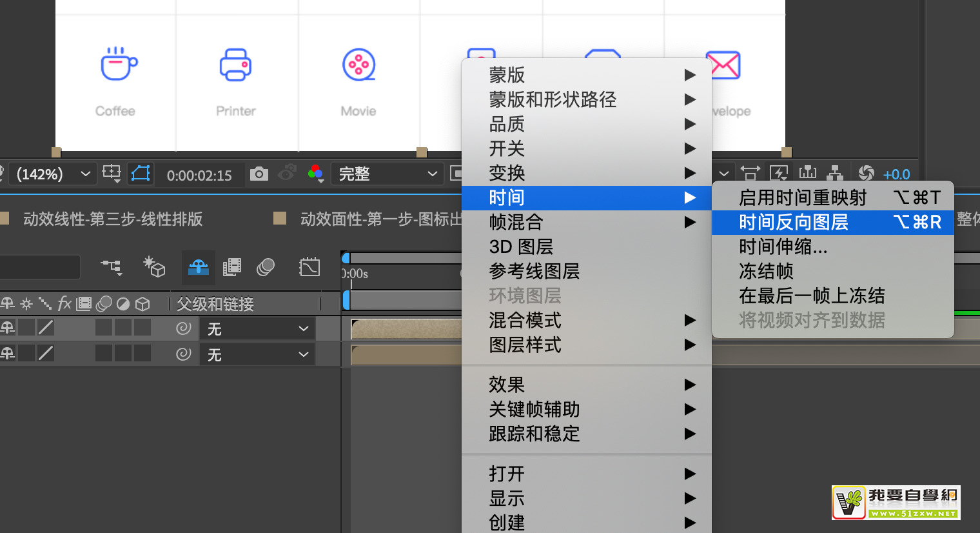Image resolution: width=980 pixels, height=533 pixels.
Task: Enable motion blur for all layers
Action: tap(266, 266)
